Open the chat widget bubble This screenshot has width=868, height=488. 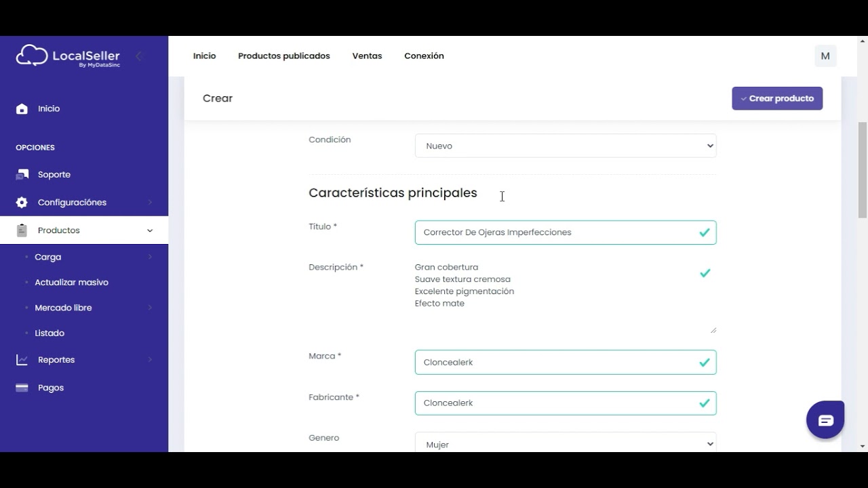click(825, 420)
